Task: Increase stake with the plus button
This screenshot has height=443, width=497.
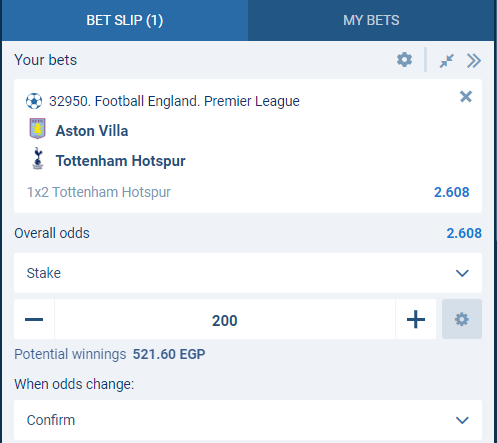Action: click(416, 319)
